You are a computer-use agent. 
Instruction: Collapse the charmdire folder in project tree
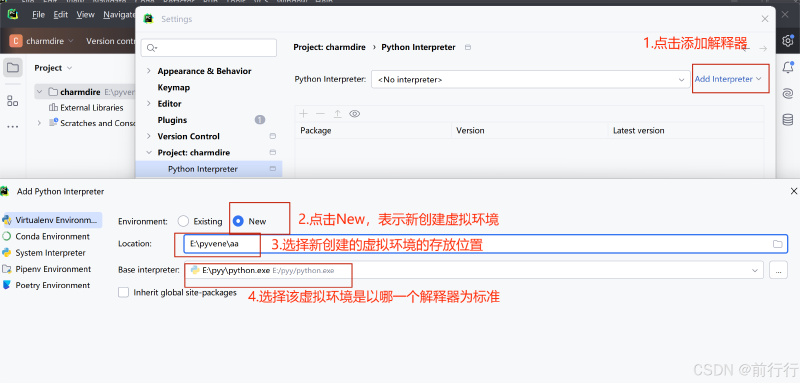40,92
